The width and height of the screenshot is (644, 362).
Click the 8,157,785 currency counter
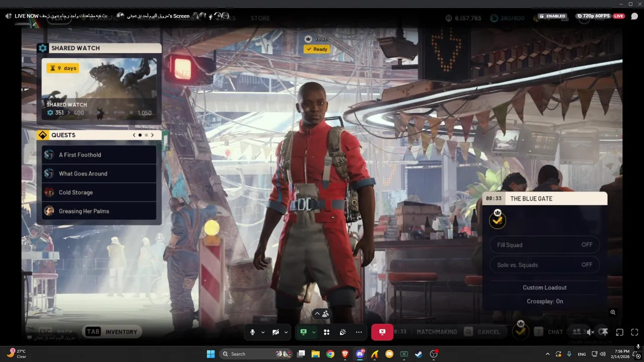pyautogui.click(x=463, y=18)
